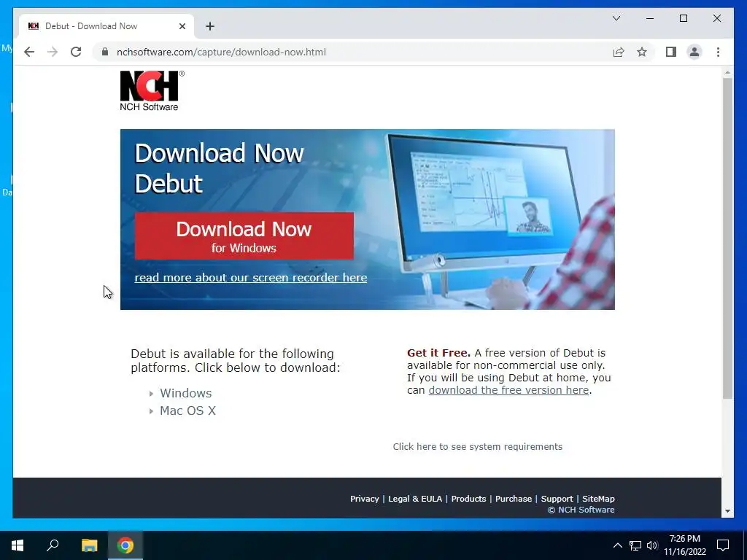Choose the Mac OS X download link
Viewport: 747px width, 560px height.
(187, 411)
